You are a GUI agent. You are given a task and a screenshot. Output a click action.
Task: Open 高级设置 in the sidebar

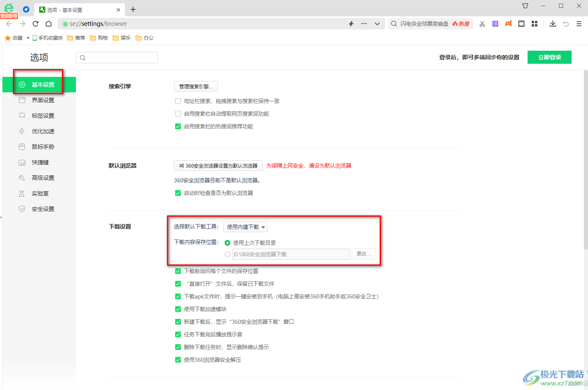click(x=39, y=178)
